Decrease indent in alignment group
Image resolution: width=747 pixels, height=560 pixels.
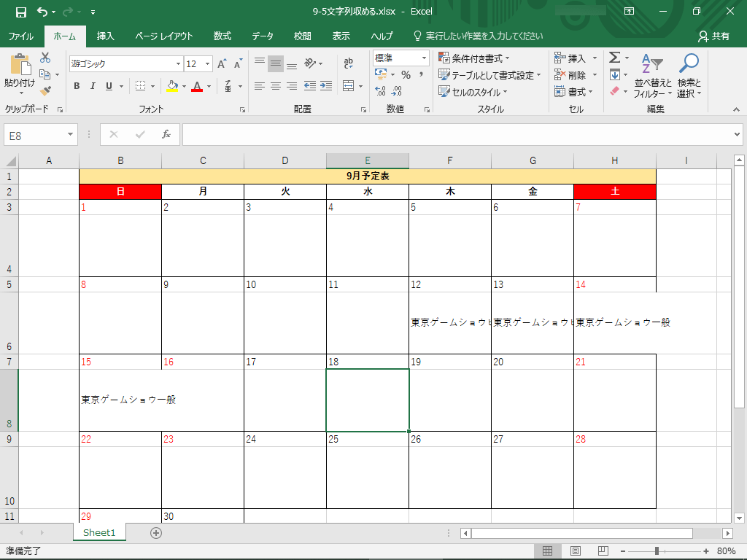(310, 86)
